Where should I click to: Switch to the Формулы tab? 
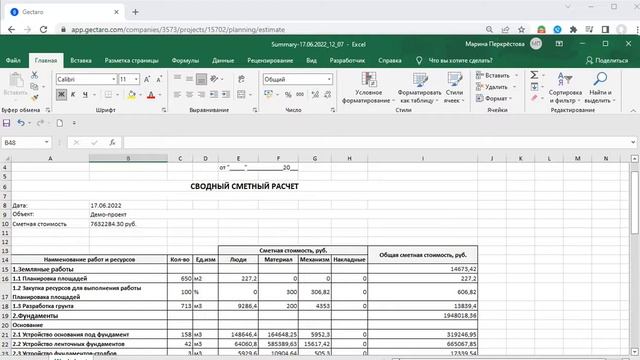point(185,60)
